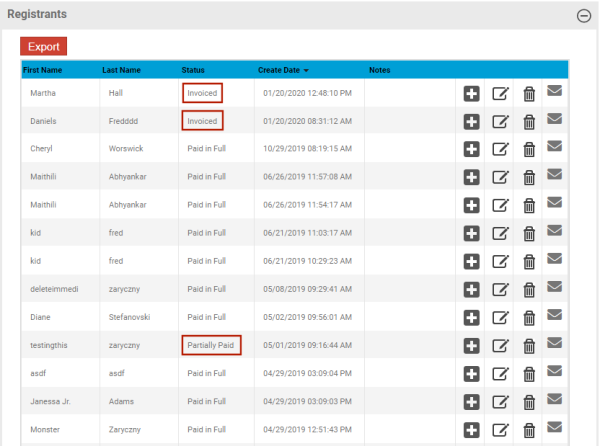Edit the 11:57:08 AM Maithili Abhyankar entry
600x446 pixels.
[500, 177]
